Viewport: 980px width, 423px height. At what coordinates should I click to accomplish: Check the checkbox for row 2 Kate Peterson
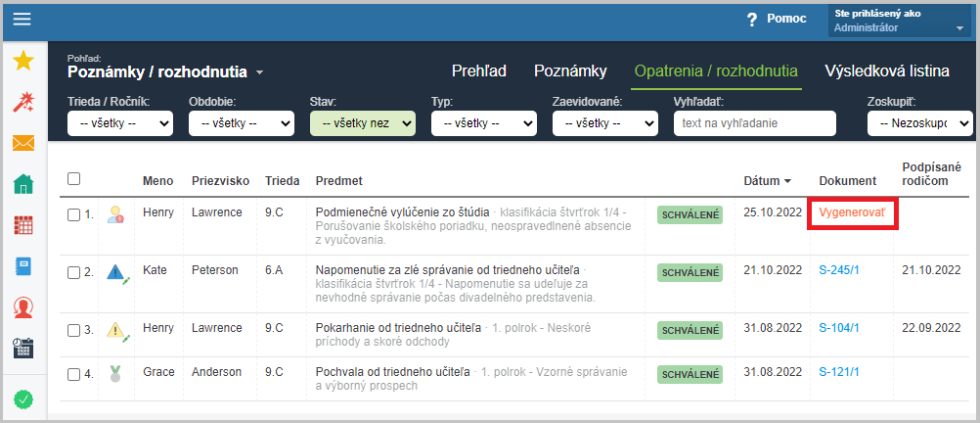click(73, 272)
